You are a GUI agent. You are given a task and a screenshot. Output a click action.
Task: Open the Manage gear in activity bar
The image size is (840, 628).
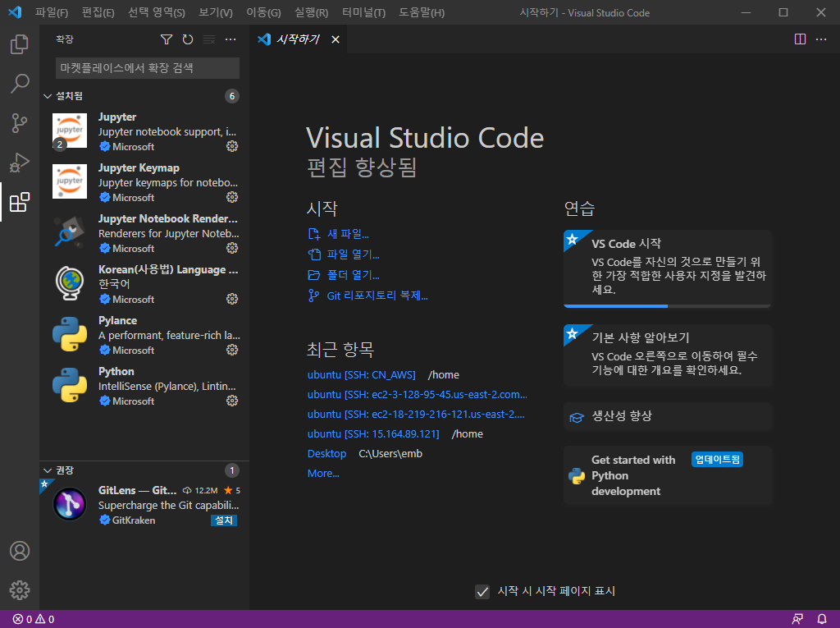pos(20,590)
